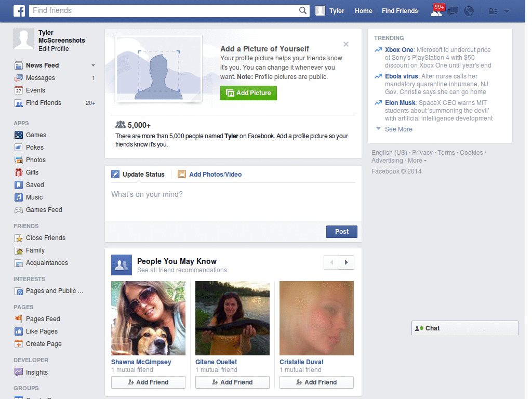Open the account menu arrow in top bar

click(x=507, y=11)
